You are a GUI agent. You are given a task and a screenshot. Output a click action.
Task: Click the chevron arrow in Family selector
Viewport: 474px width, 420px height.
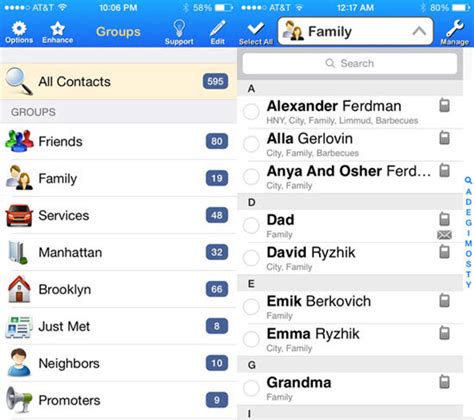coord(419,32)
